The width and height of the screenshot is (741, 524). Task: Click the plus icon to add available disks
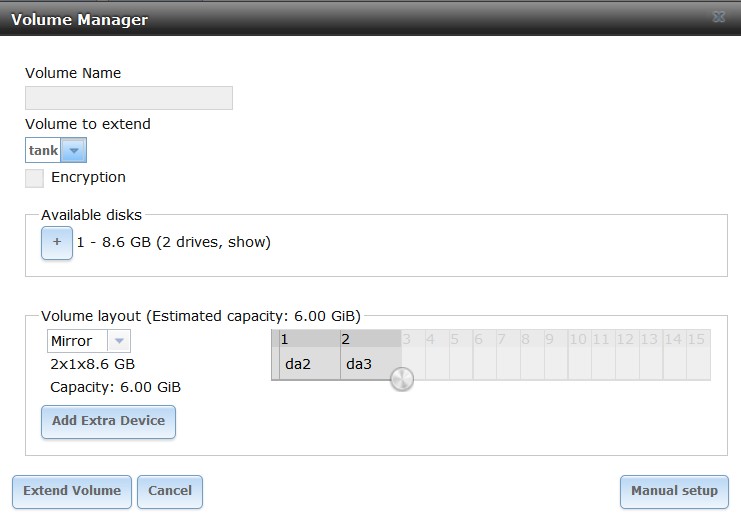click(57, 242)
